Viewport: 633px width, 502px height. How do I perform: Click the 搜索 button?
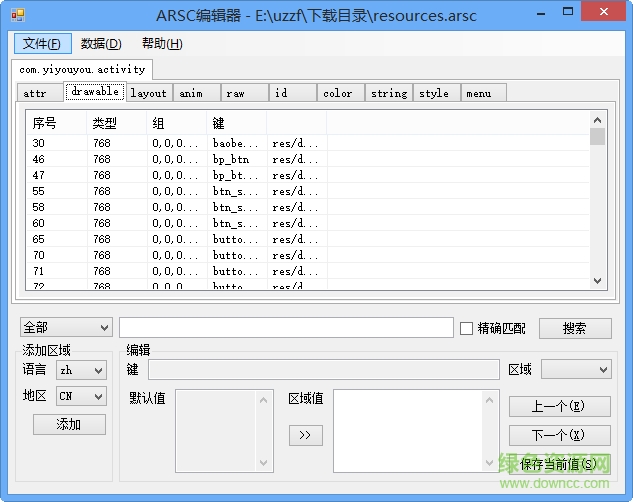coord(574,328)
